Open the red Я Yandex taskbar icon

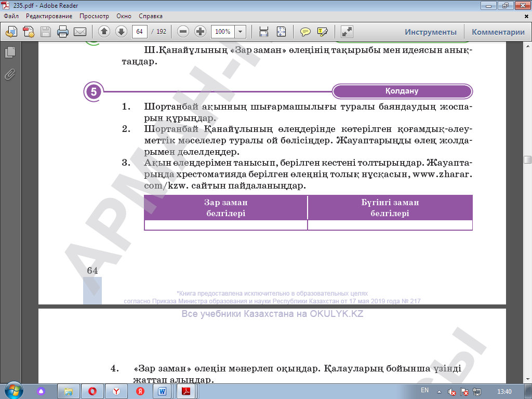[x=140, y=392]
